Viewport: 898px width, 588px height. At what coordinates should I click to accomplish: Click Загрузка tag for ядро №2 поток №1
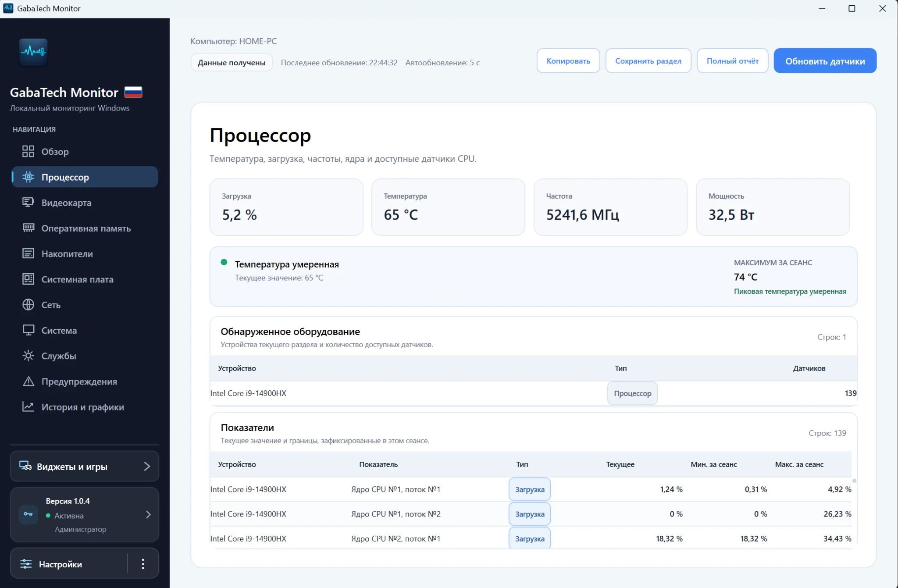[x=530, y=538]
